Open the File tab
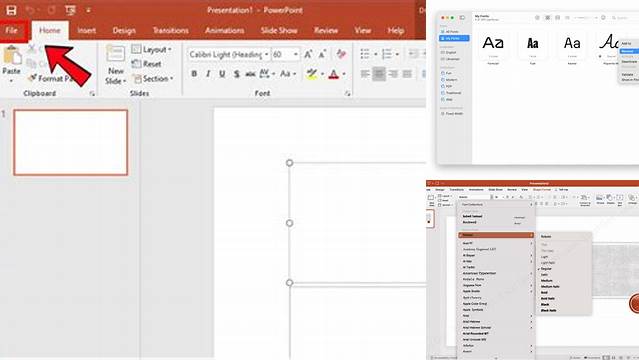Screen dimensions: 639x360 (x=12, y=31)
